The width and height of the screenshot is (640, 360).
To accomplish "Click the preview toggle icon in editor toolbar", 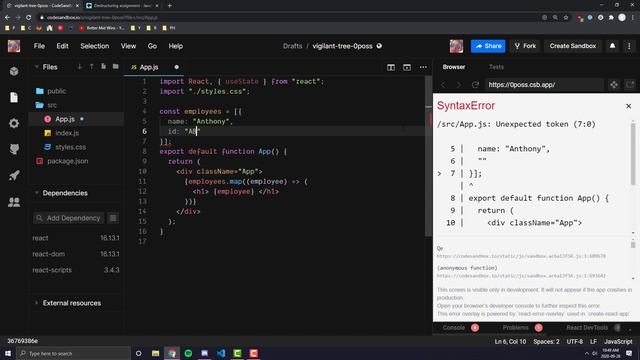I will tap(407, 67).
